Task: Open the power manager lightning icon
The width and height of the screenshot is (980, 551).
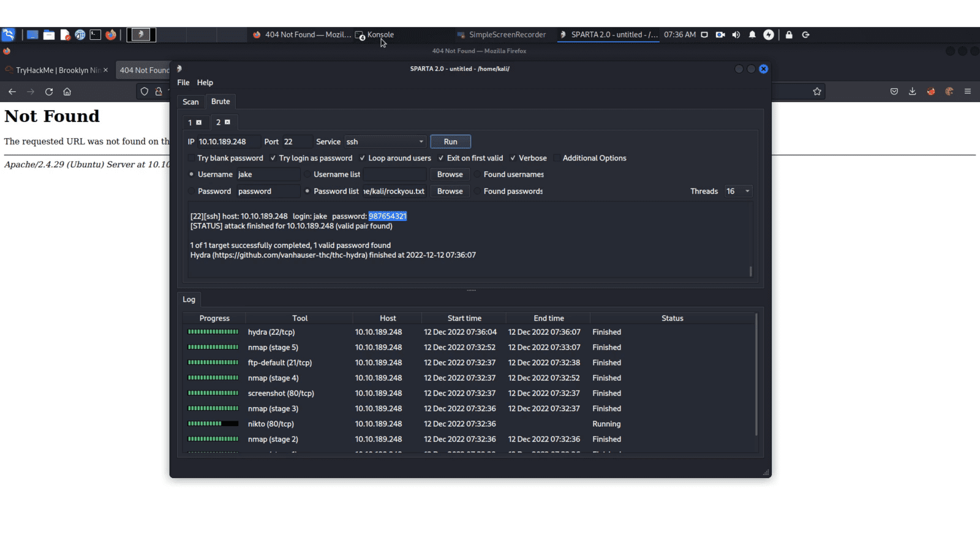Action: (769, 35)
